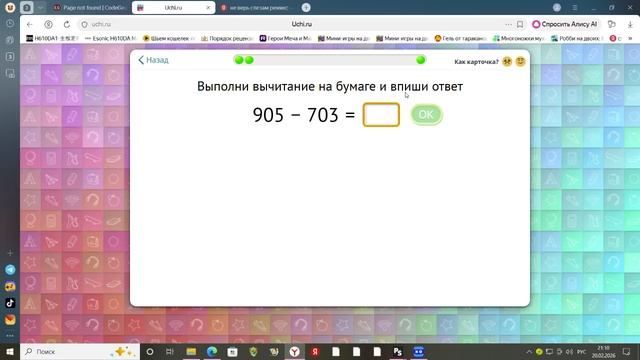Open the notification center icon
Viewport: 640px width, 360px height.
pyautogui.click(x=627, y=351)
